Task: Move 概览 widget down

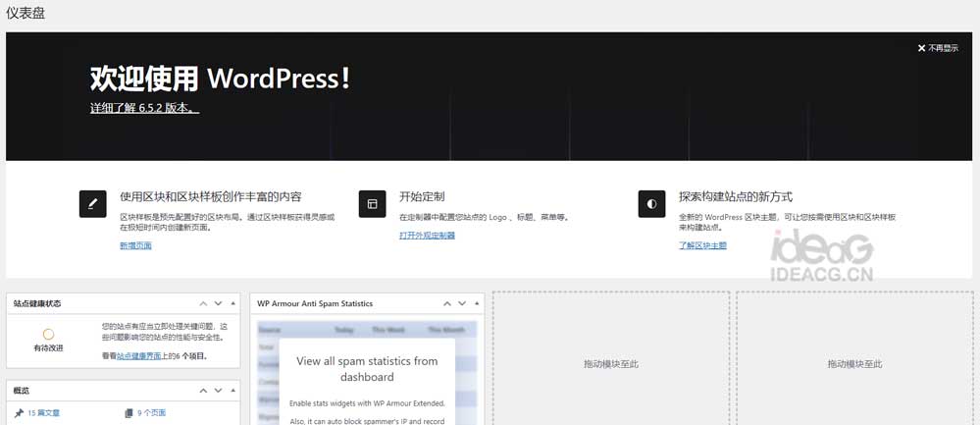Action: pos(218,391)
